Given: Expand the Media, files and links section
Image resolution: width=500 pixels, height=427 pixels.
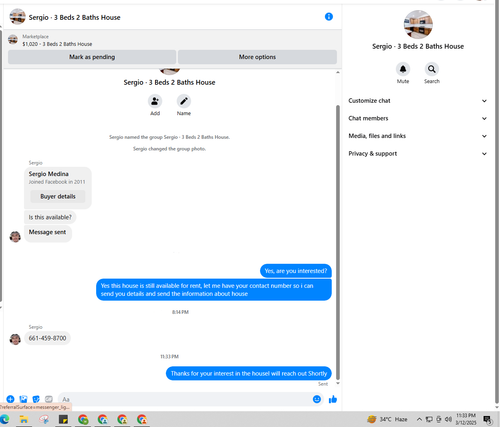Looking at the screenshot, I should (x=418, y=136).
